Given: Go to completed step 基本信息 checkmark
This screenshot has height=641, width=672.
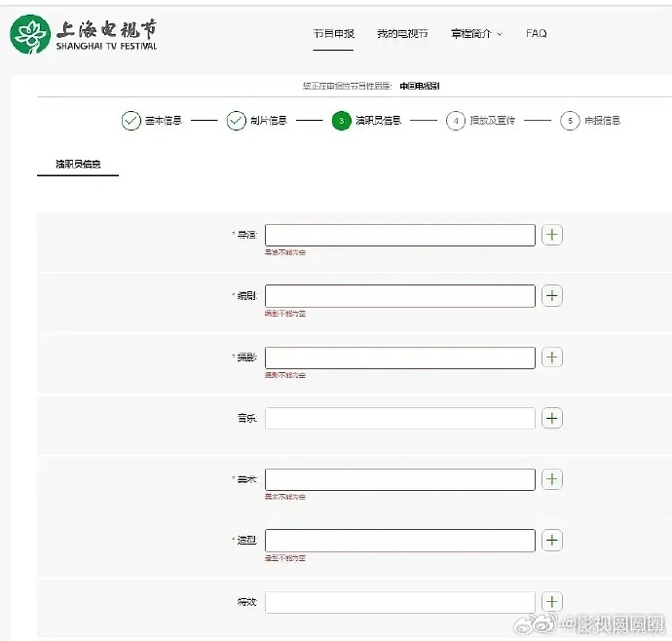Looking at the screenshot, I should tap(131, 121).
